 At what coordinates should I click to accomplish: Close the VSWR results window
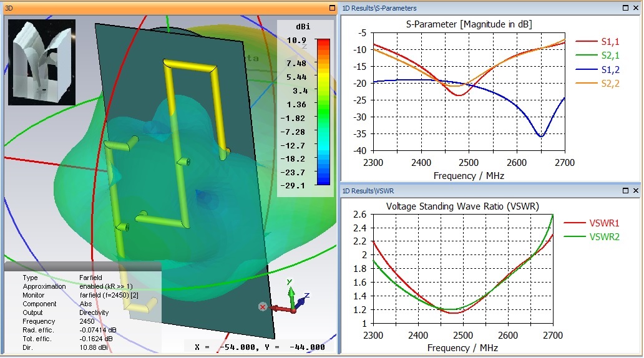pyautogui.click(x=635, y=190)
